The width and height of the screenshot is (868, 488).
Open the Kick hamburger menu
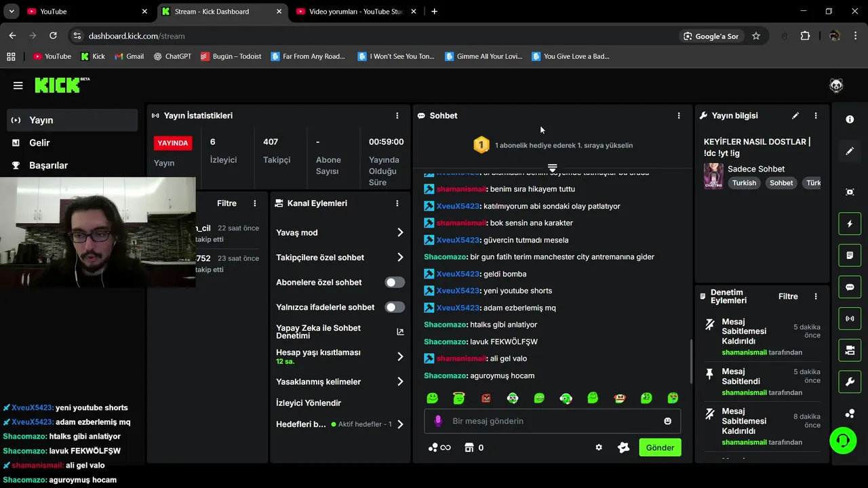point(18,85)
